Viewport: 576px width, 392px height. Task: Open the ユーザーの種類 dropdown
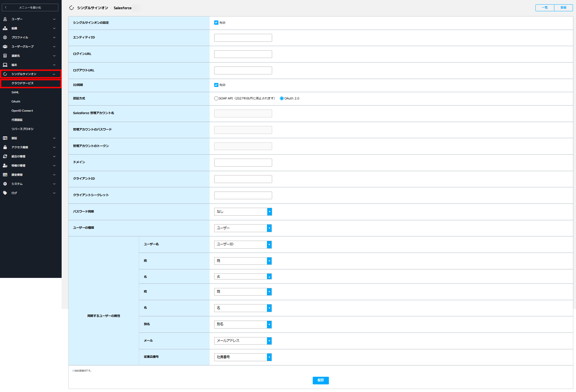coord(243,228)
